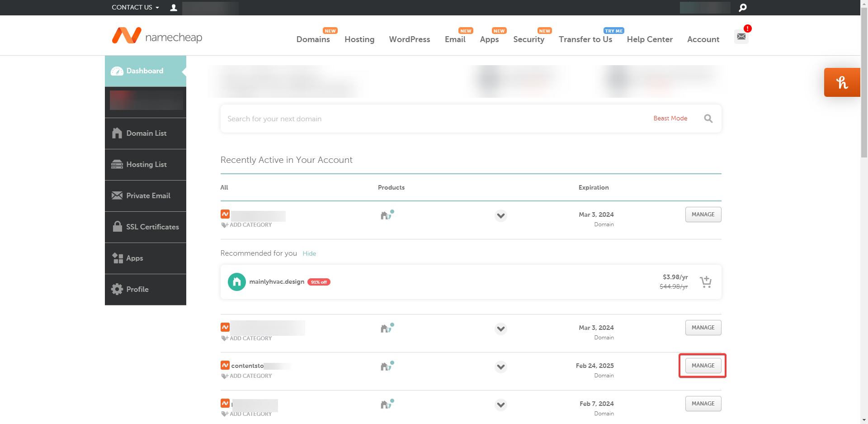Open the CONTACT US dropdown
Viewport: 868px width, 424px height.
135,7
